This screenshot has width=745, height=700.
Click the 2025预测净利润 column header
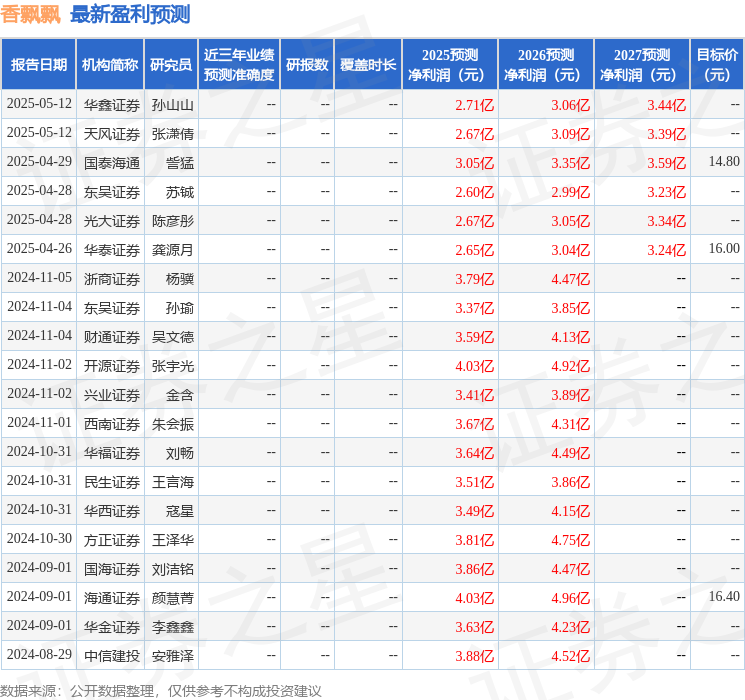[x=450, y=65]
